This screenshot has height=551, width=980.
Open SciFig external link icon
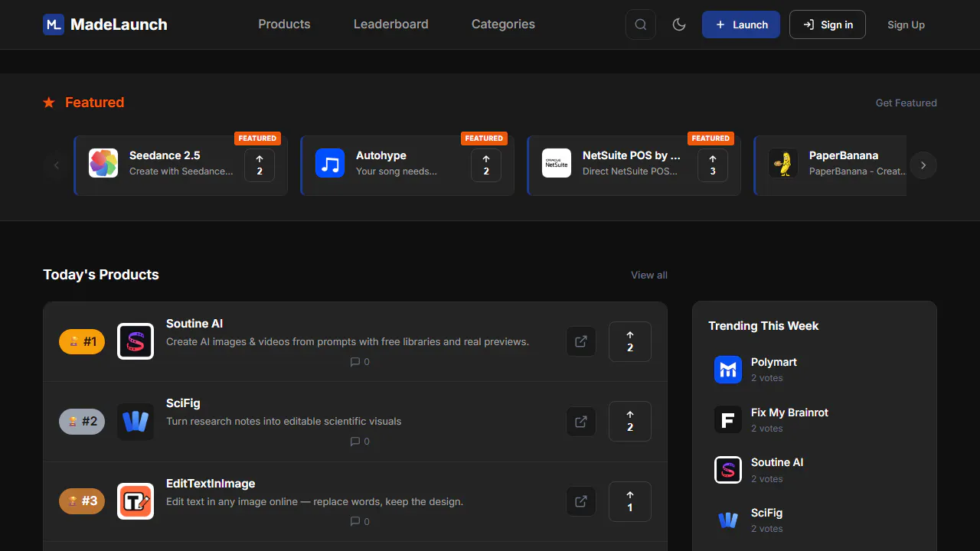[581, 421]
